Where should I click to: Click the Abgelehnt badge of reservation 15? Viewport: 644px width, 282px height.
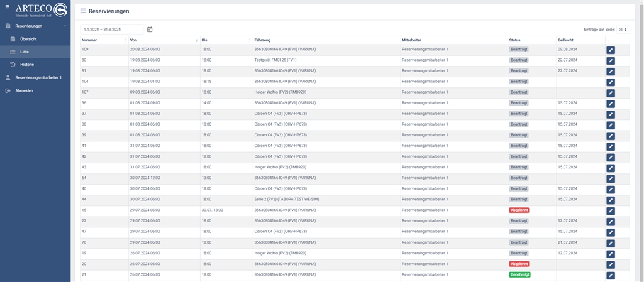tap(519, 210)
